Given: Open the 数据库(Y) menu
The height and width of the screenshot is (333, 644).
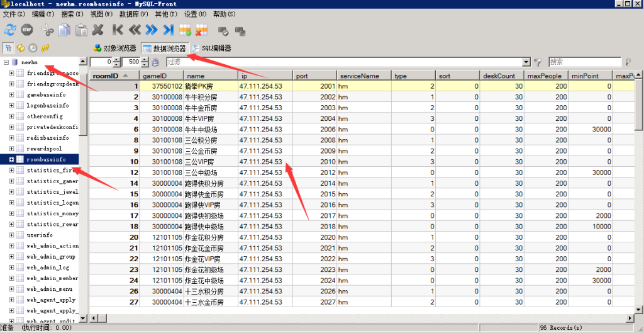Looking at the screenshot, I should pyautogui.click(x=134, y=14).
